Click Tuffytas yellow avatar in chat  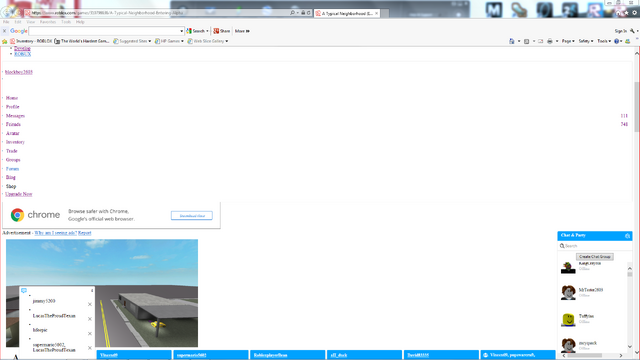pyautogui.click(x=568, y=319)
